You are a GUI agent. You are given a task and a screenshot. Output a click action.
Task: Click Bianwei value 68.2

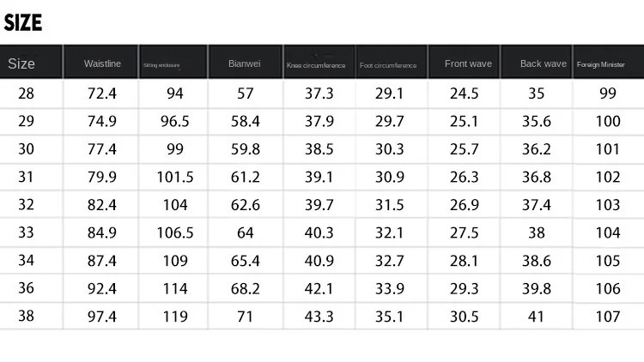pos(246,288)
